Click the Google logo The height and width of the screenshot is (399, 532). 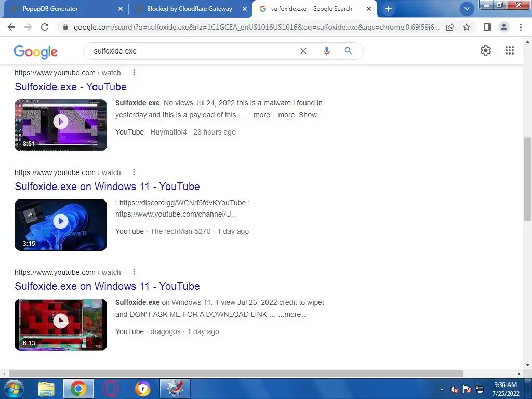[x=36, y=51]
